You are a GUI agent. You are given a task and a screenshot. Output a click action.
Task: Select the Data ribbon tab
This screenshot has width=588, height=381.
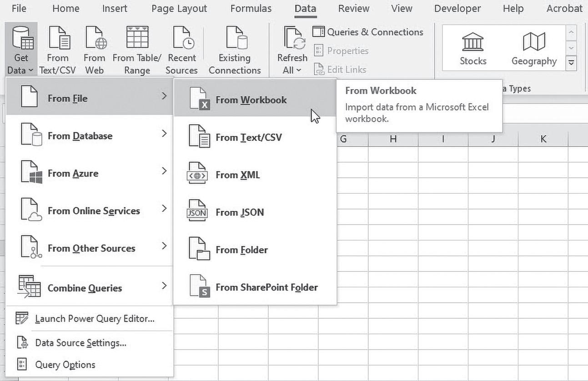pyautogui.click(x=305, y=8)
